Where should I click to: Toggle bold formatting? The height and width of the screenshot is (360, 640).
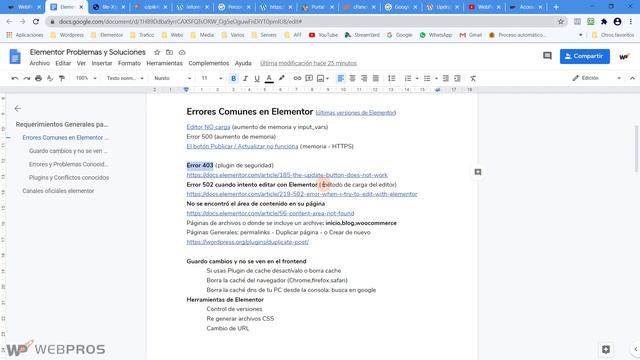(x=233, y=78)
